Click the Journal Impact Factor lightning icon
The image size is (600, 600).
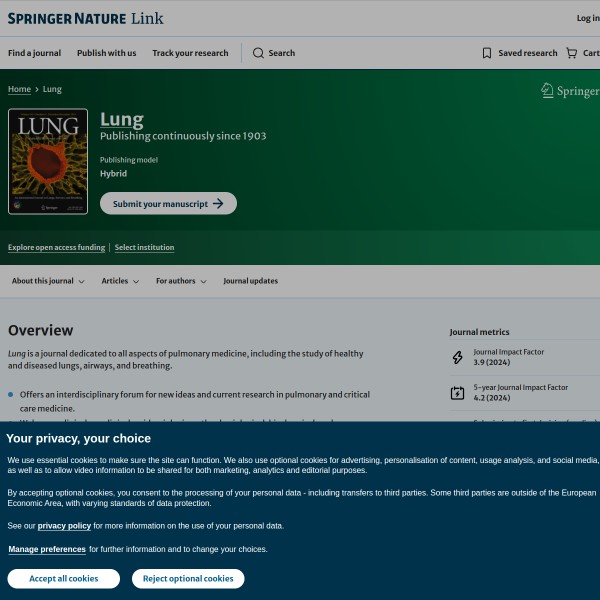(458, 357)
